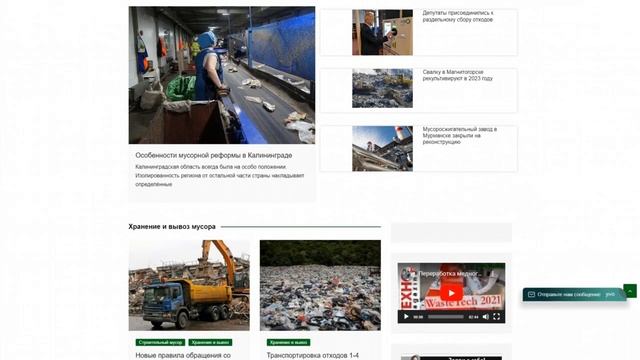Screen dimensions: 640x360
Task: Open the video in fullscreen mode
Action: [x=496, y=316]
